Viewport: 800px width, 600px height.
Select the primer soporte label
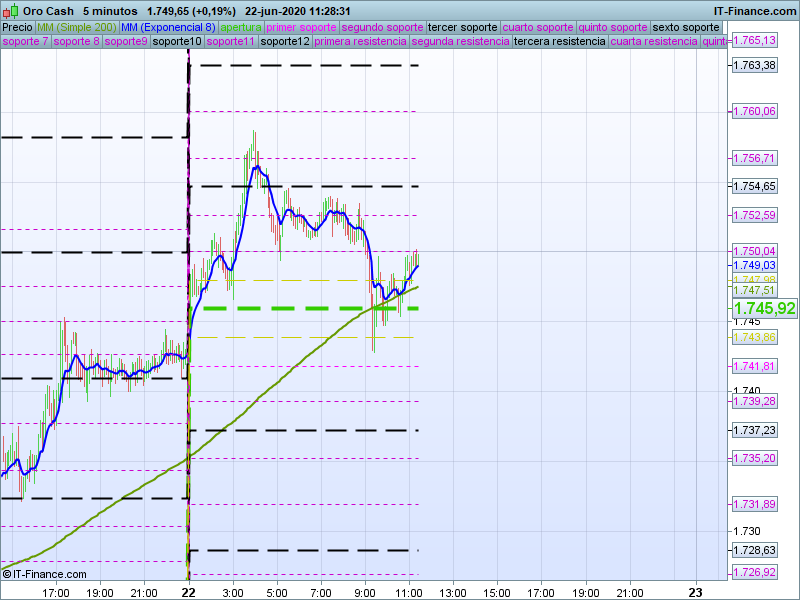[302, 27]
